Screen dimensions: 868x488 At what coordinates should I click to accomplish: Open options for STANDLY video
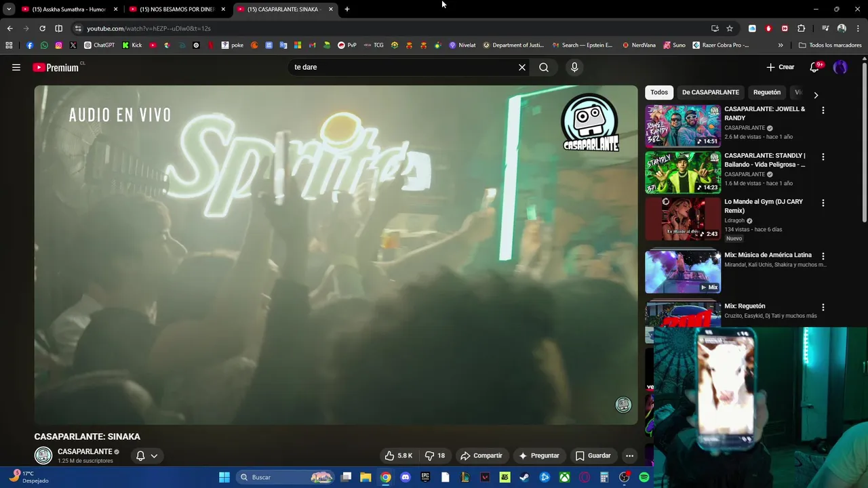pos(823,157)
